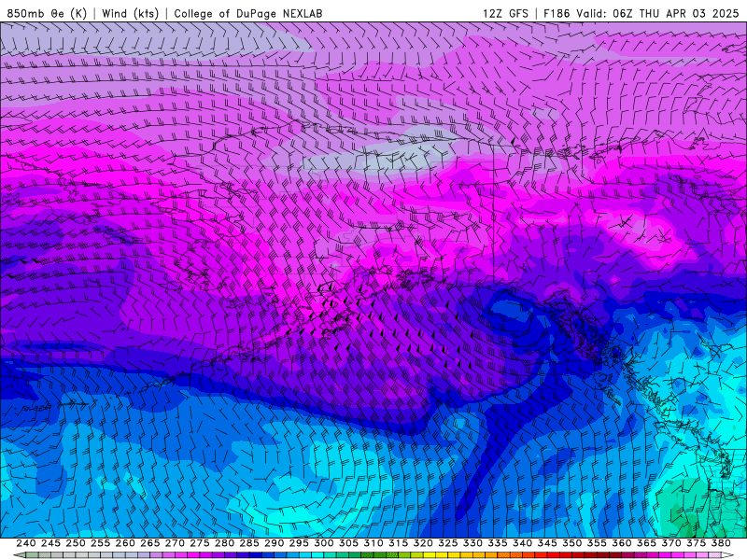747x560 pixels.
Task: Select the 360 value on the color scale
Action: coord(621,543)
